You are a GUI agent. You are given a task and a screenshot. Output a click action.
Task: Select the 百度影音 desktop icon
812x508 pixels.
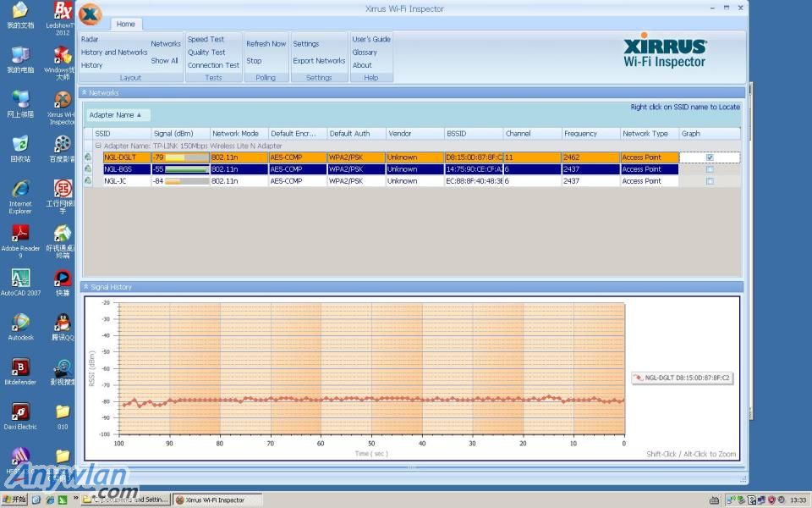pos(63,149)
